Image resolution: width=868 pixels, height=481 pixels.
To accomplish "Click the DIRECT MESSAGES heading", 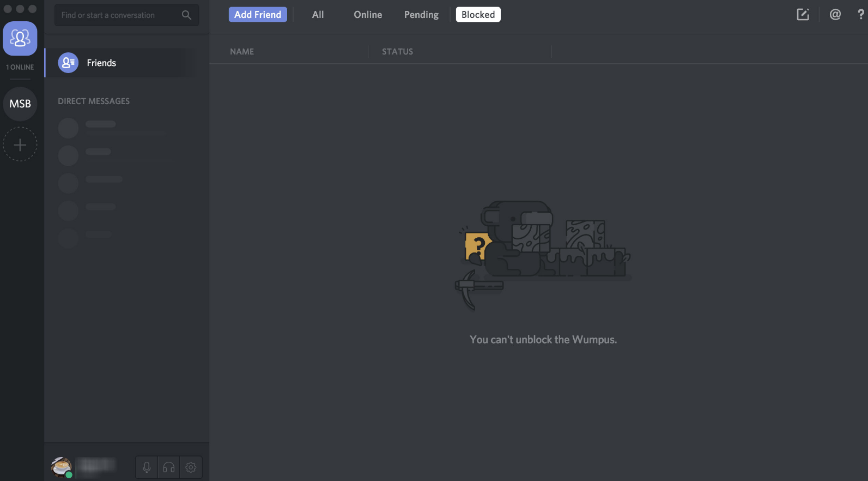I will (94, 101).
